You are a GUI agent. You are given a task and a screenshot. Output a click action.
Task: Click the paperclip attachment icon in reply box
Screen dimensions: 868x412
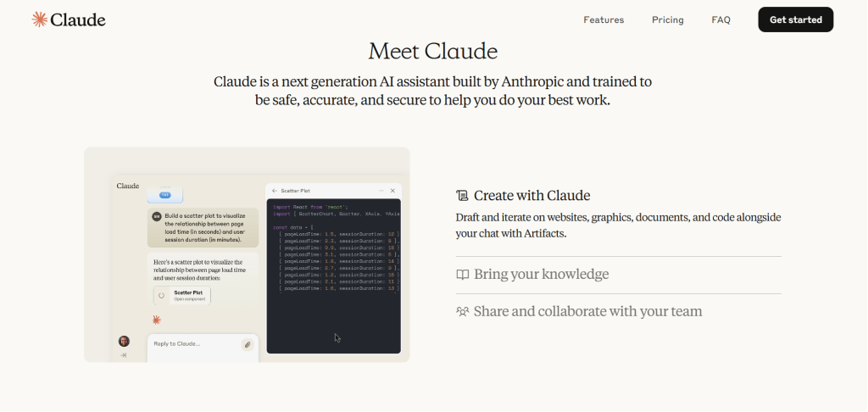click(x=248, y=344)
